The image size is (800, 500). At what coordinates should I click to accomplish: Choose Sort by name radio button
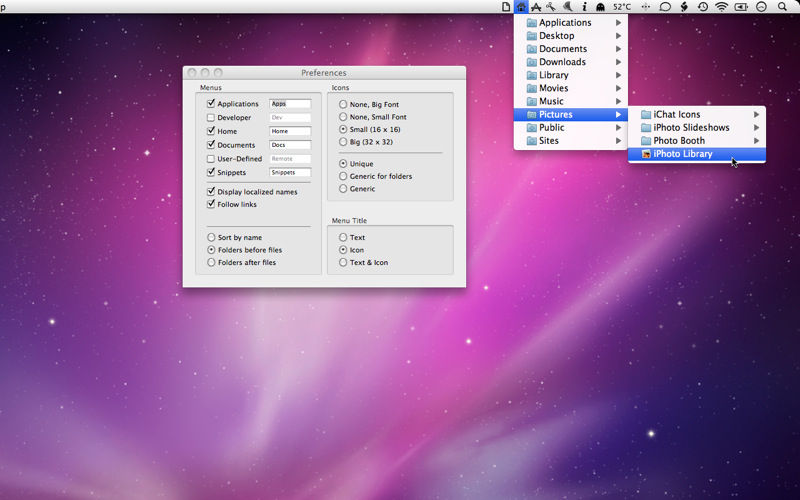tap(211, 237)
